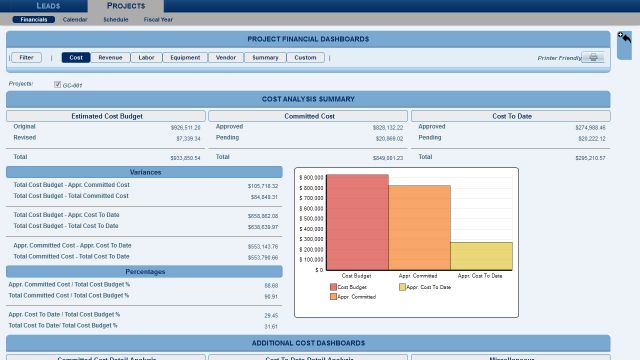Open the Summary dashboard
Screen dimensions: 640x360
click(x=265, y=58)
